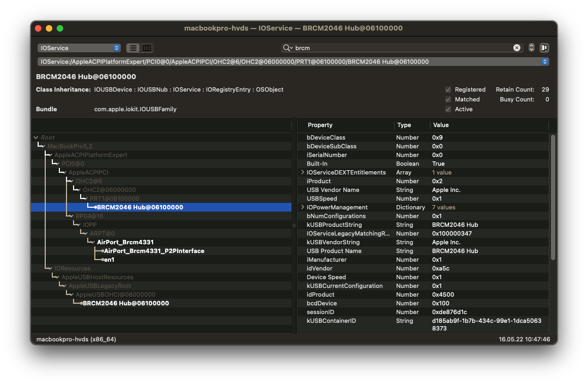Screen dimensions: 588x385
Task: Select the kUSBContainerID property row
Action: click(x=423, y=324)
